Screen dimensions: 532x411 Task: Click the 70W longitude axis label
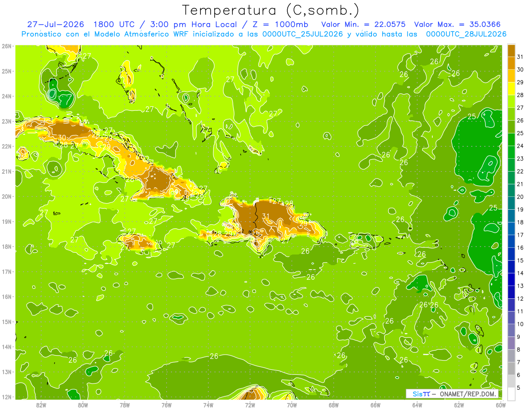292,405
